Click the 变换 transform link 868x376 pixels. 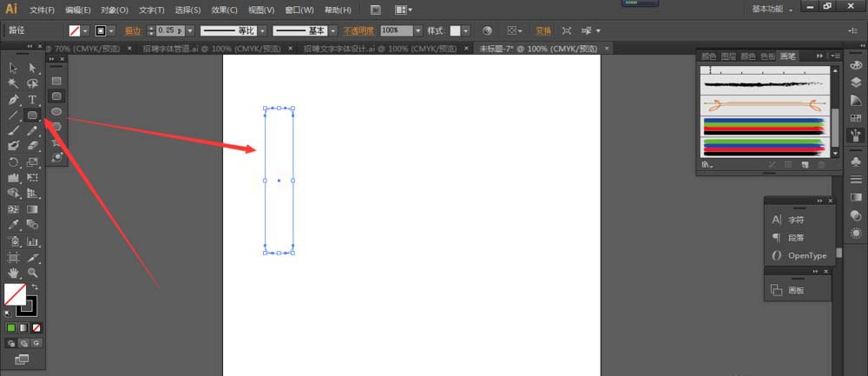pyautogui.click(x=543, y=30)
